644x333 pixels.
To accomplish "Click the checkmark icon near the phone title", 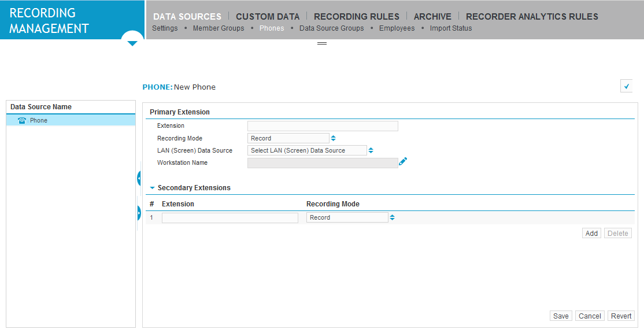I will click(x=626, y=86).
